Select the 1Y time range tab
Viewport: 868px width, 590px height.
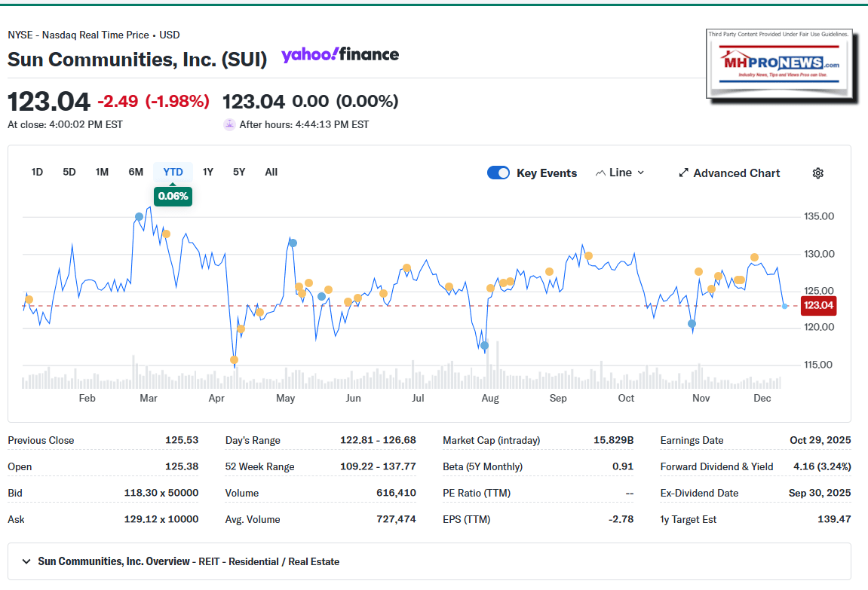(208, 172)
